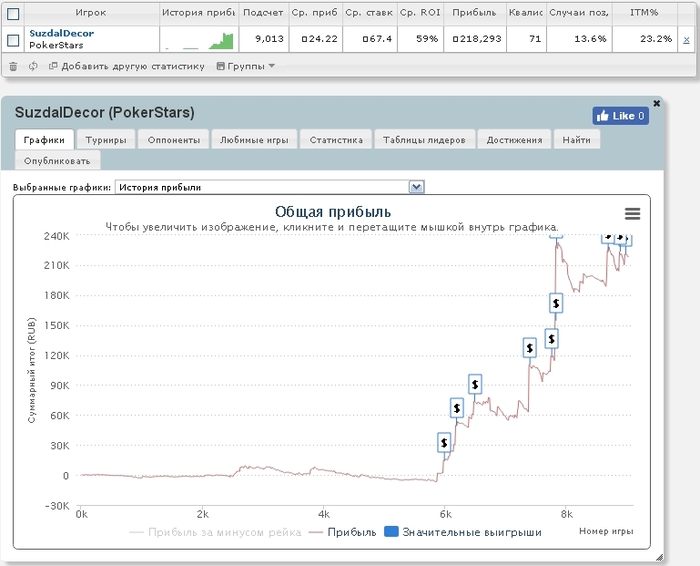
Task: Click 'Добавить другую статистику' button
Action: coord(127,66)
